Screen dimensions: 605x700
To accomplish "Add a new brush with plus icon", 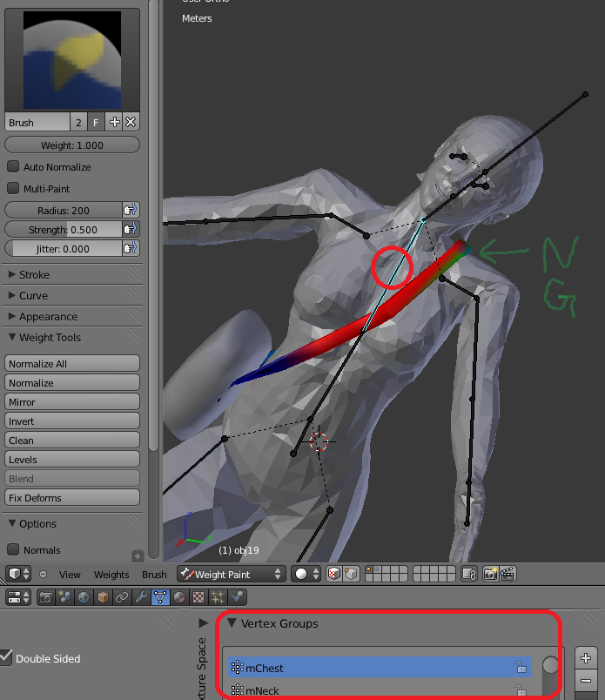I will pos(114,122).
